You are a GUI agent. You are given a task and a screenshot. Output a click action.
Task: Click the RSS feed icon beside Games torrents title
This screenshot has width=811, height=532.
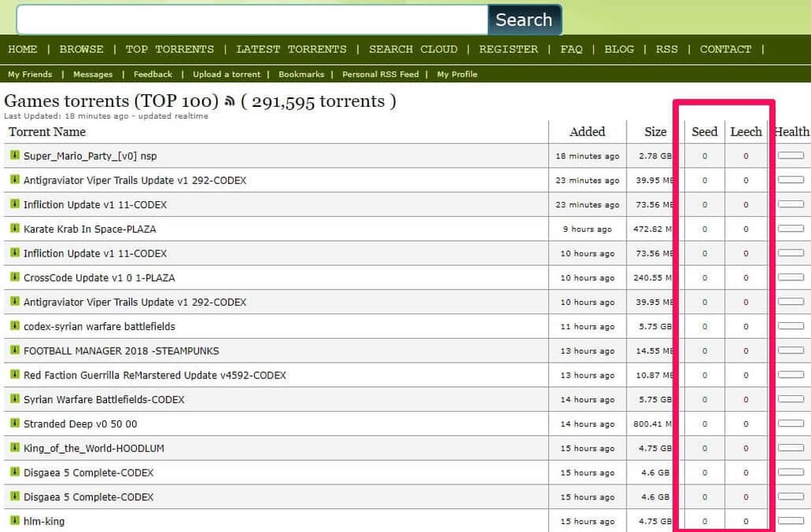coord(230,101)
